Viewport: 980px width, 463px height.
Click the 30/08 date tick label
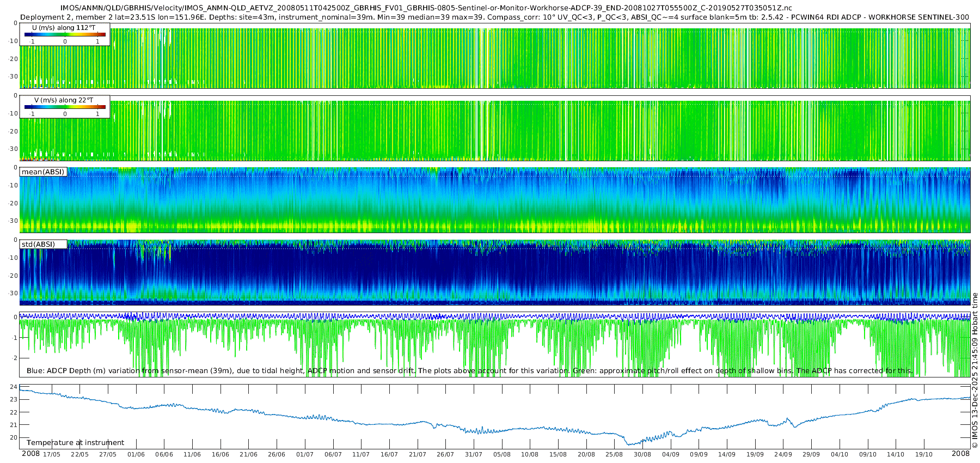click(x=642, y=454)
